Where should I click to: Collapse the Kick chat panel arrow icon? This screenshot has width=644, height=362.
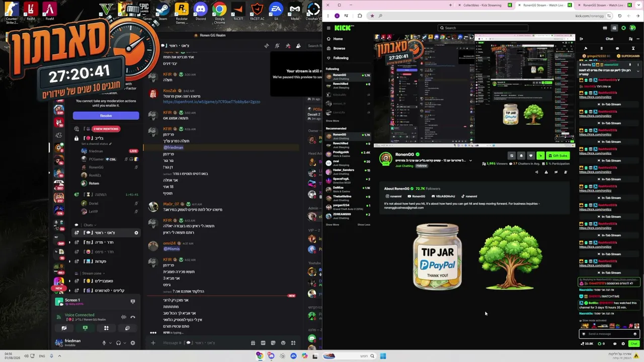click(581, 39)
